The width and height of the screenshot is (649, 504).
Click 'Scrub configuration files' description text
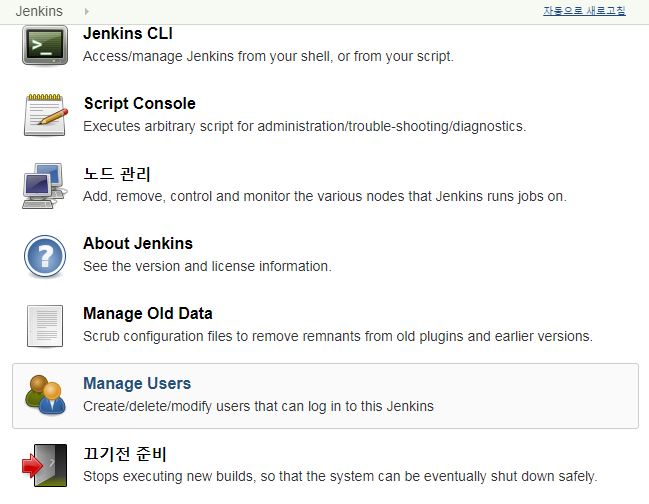click(338, 336)
